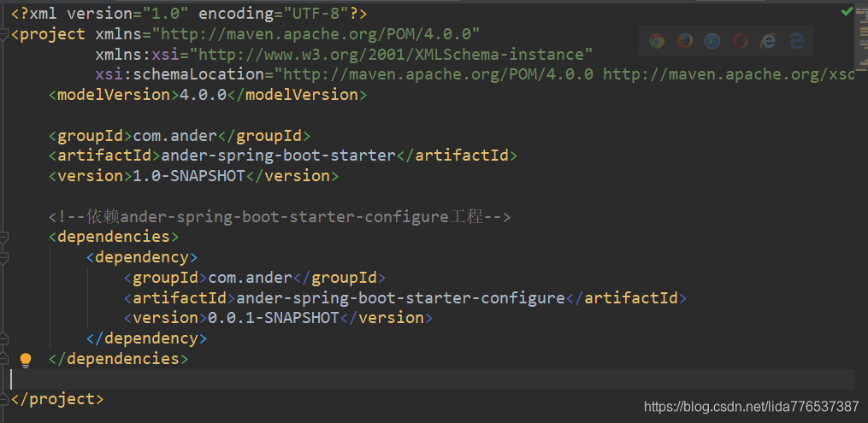Open preview in Internet Explorer
Screen dimensions: 868x423
(x=768, y=40)
